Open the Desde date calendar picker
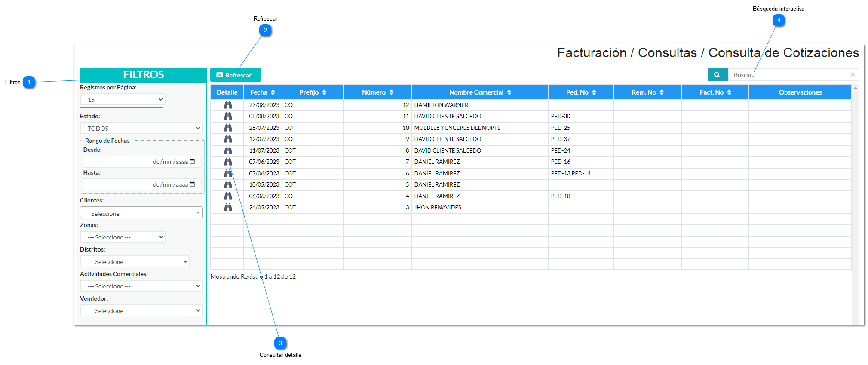This screenshot has height=365, width=868. pos(192,162)
